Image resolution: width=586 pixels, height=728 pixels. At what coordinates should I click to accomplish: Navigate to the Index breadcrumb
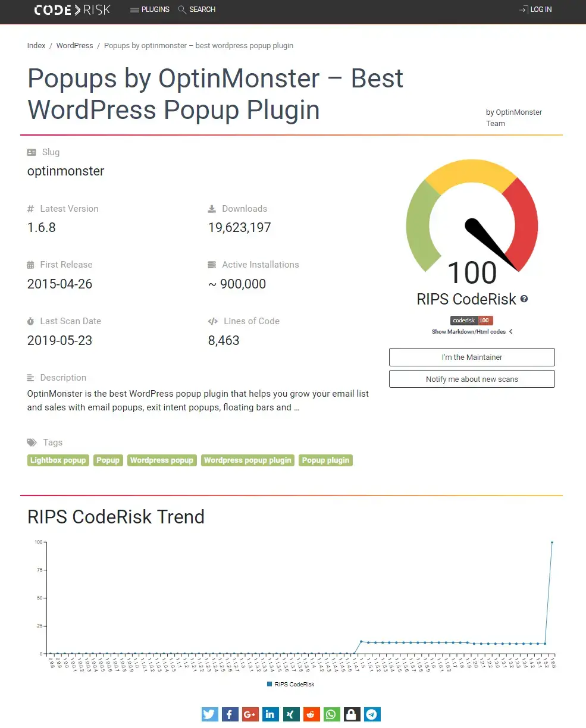coord(36,46)
